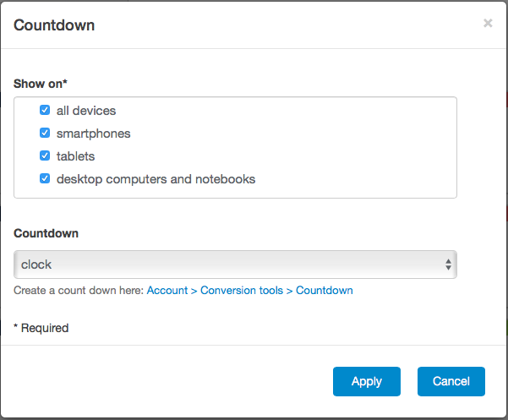
Task: Toggle the "smartphones" checkbox
Action: (46, 133)
